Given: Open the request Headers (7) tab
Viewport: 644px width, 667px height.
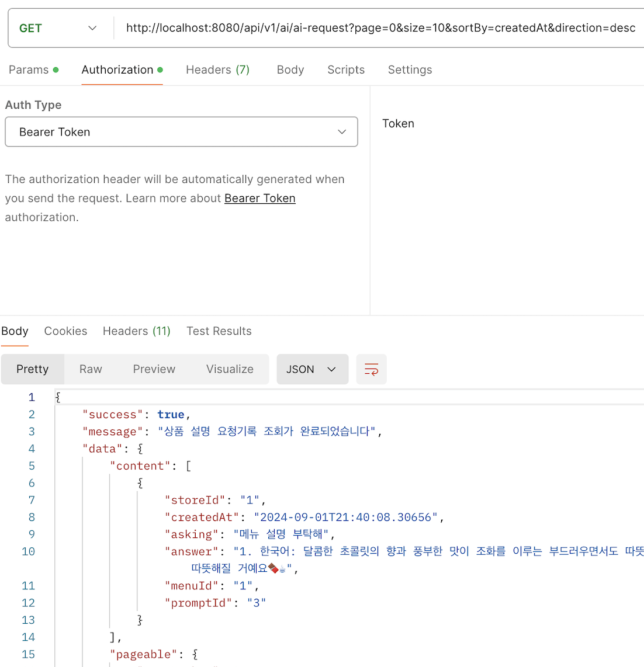Looking at the screenshot, I should (217, 70).
